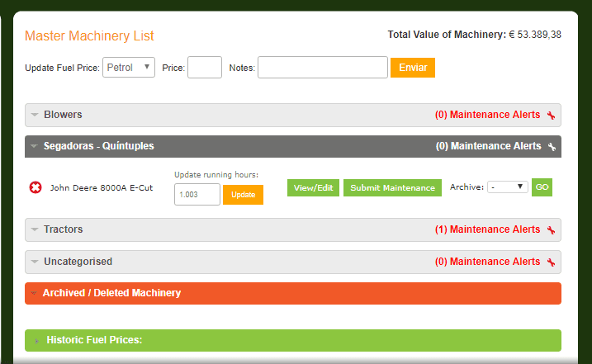Click the Enviar button
The height and width of the screenshot is (364, 592).
413,68
